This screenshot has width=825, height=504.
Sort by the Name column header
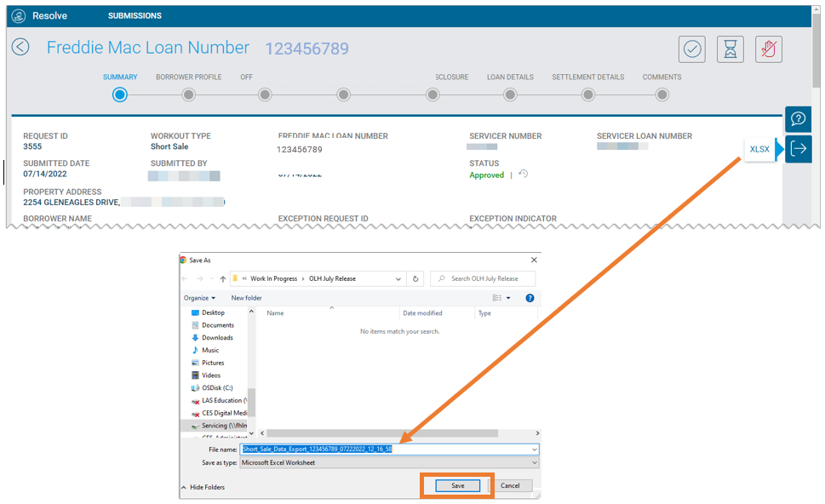tap(275, 313)
